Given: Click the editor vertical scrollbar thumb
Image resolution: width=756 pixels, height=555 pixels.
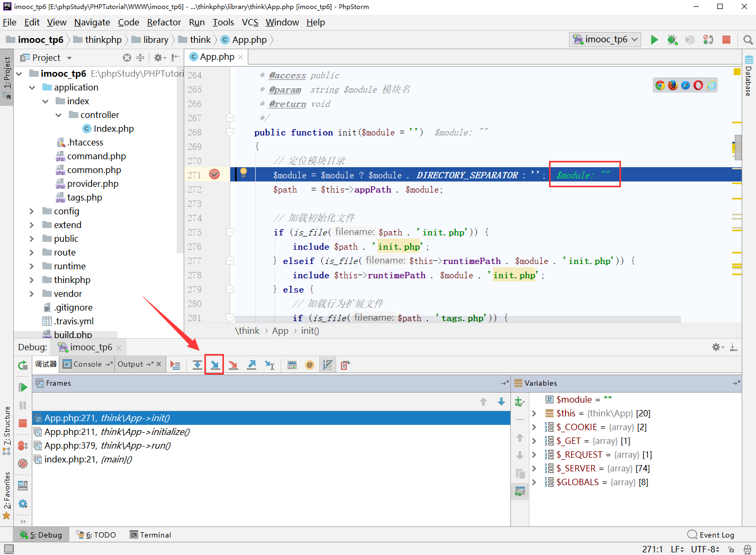Looking at the screenshot, I should click(737, 147).
